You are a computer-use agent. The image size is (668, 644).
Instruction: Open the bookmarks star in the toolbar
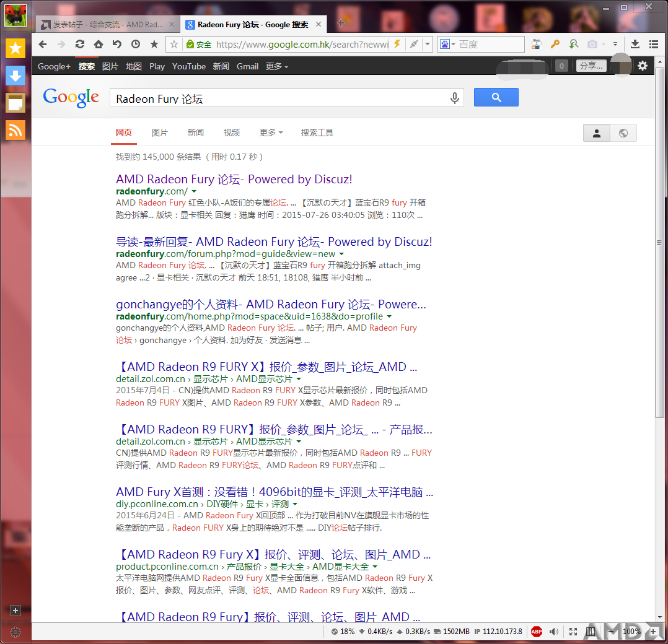(154, 44)
